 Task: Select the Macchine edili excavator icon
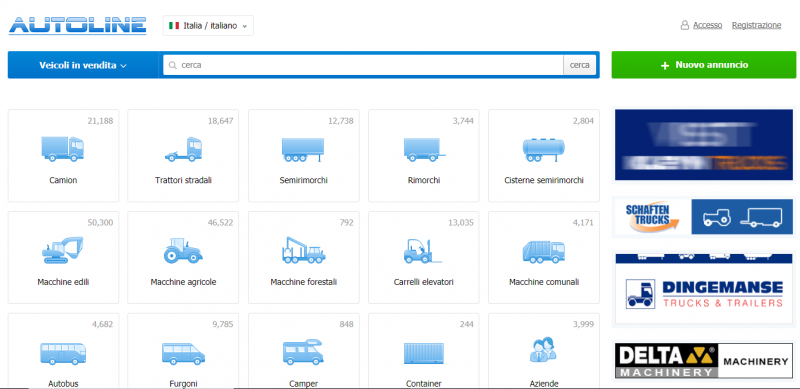click(63, 250)
